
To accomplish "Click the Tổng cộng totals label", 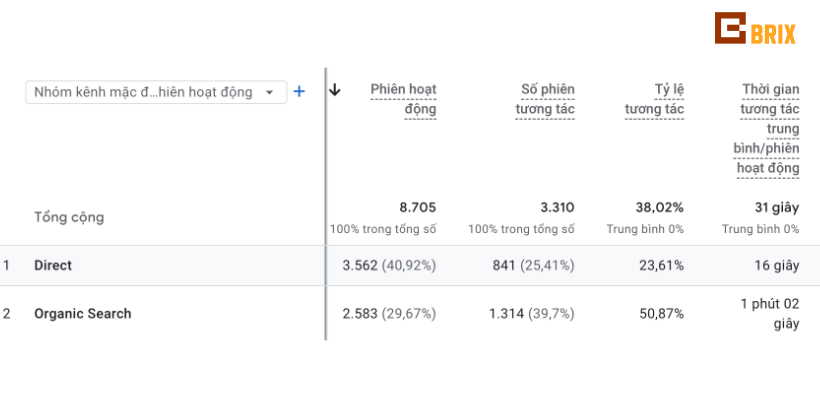I will click(x=69, y=217).
